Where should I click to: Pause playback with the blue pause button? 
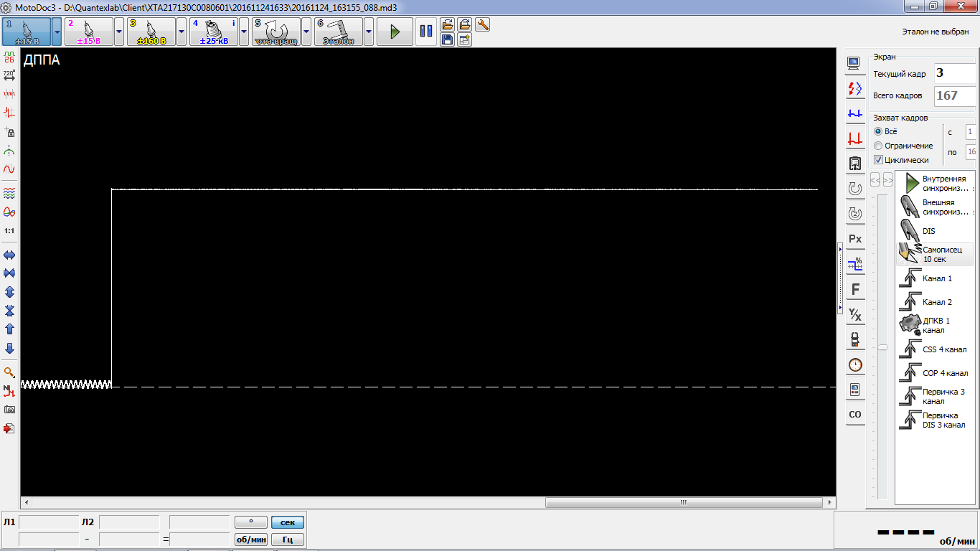(x=426, y=32)
